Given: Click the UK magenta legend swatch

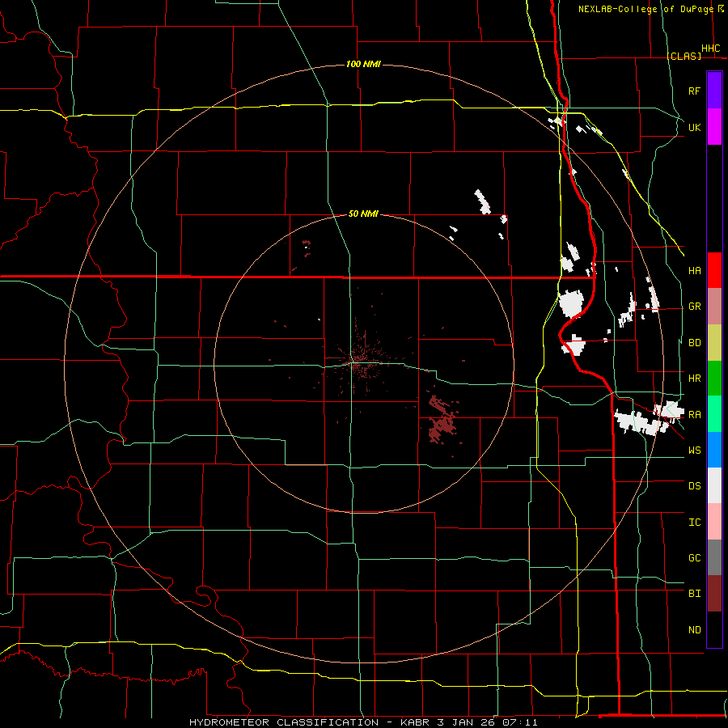Looking at the screenshot, I should pos(714,127).
